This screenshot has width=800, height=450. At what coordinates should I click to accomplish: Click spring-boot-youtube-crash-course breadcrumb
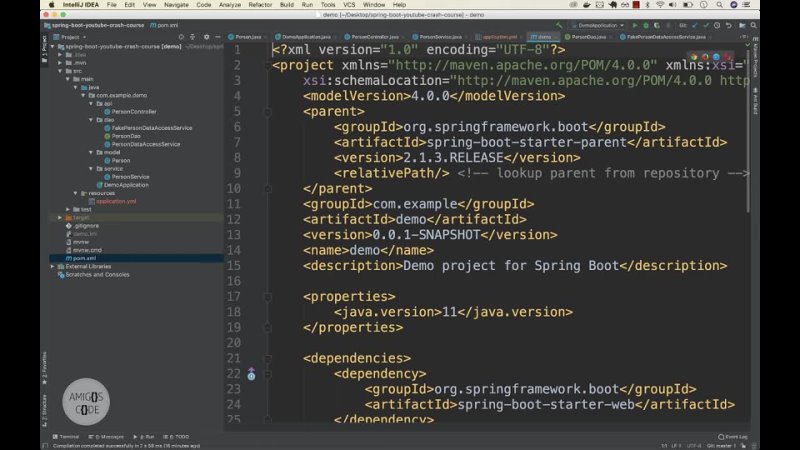[x=94, y=25]
